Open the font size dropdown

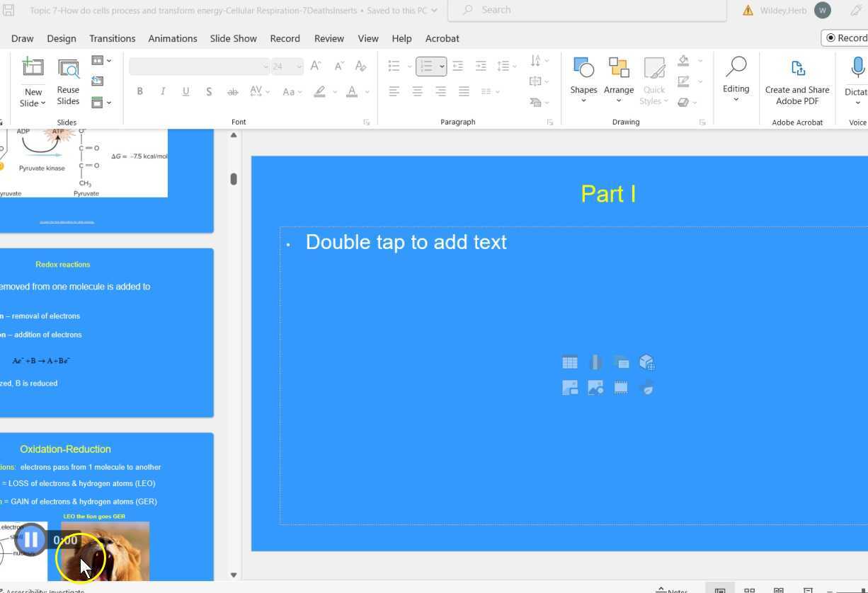click(299, 67)
